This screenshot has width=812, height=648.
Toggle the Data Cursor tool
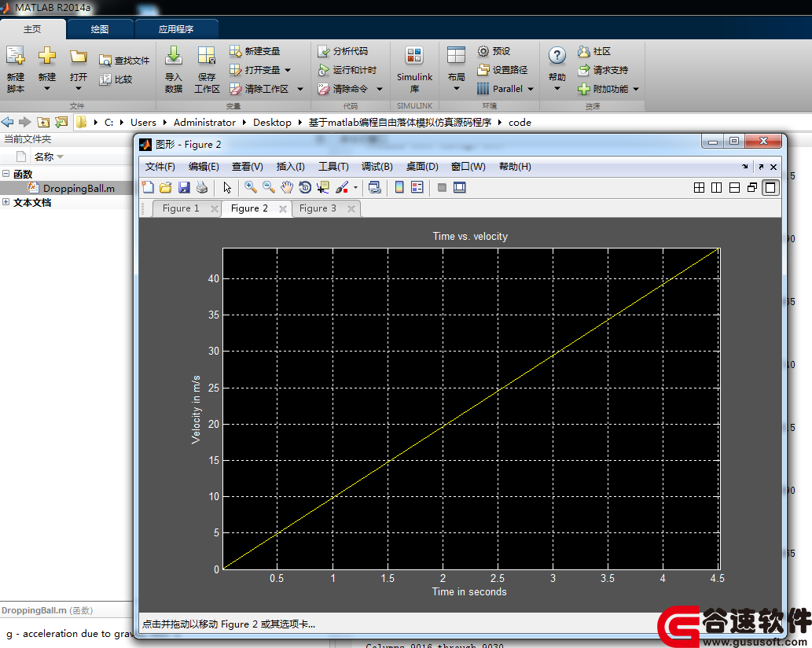322,187
